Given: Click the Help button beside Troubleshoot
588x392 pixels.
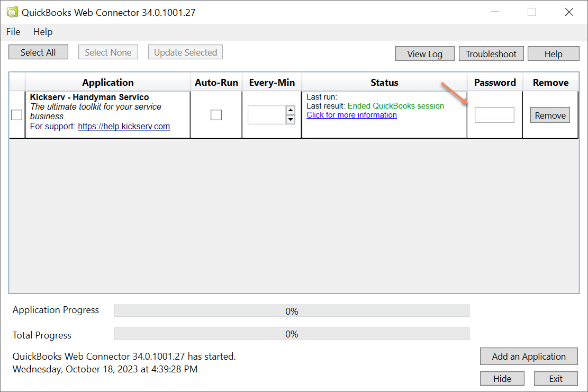Looking at the screenshot, I should (554, 54).
